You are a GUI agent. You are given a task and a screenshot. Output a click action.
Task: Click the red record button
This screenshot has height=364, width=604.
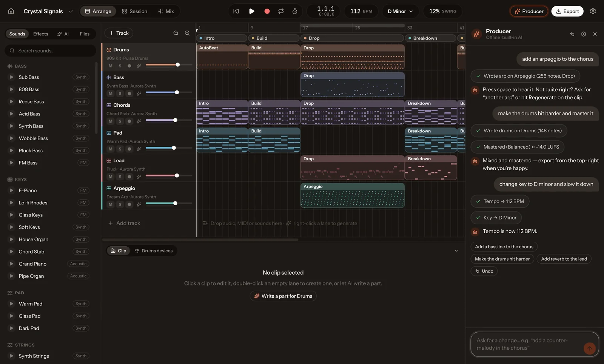pos(267,11)
